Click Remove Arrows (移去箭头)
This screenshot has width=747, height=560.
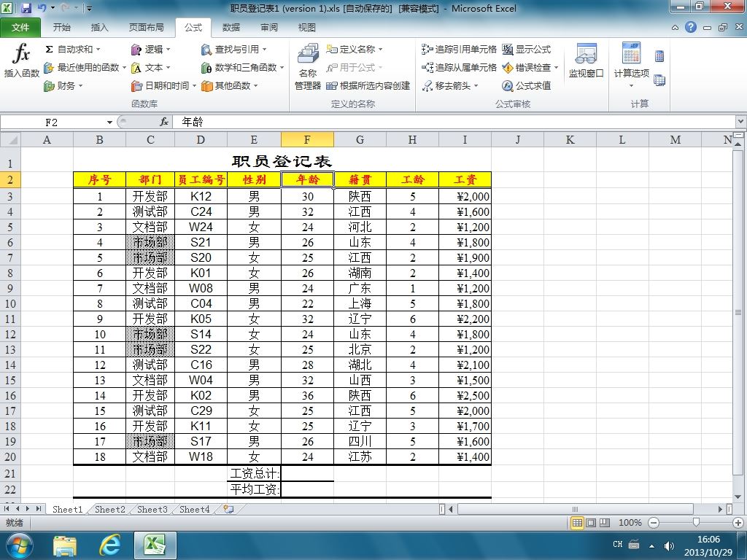coord(446,86)
